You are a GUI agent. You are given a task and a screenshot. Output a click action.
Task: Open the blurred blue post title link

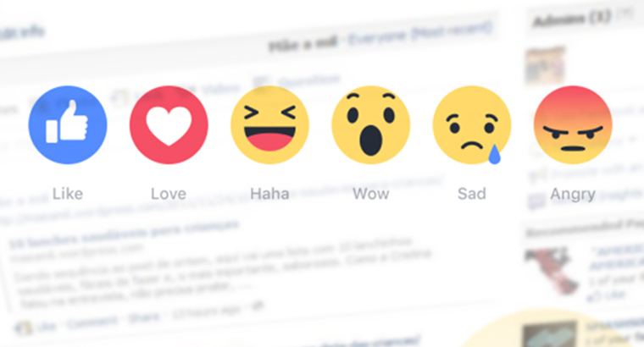click(123, 234)
